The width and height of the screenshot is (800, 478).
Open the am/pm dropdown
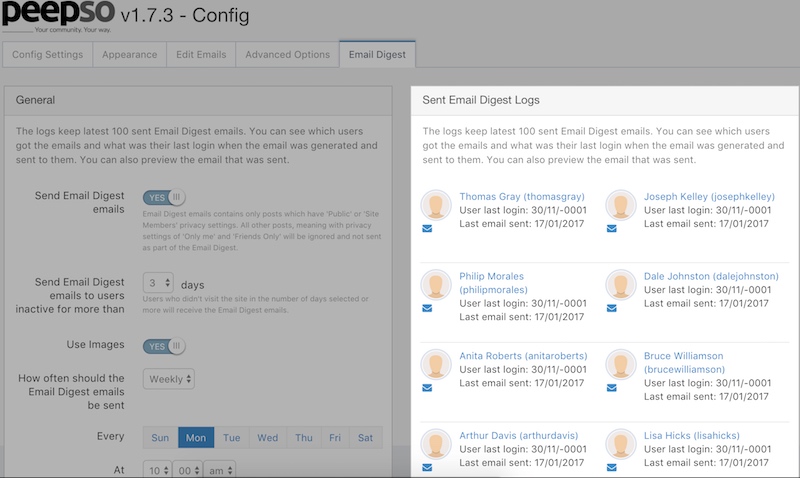[x=220, y=470]
